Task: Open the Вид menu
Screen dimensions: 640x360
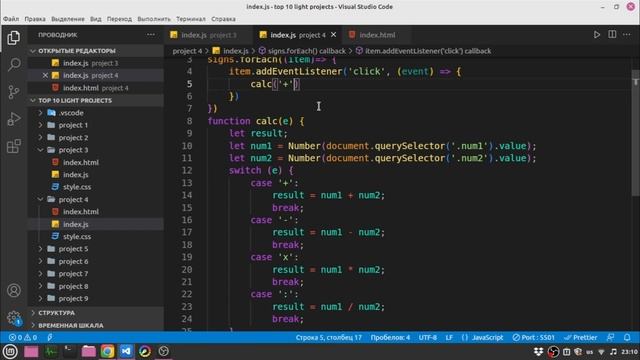Action: pyautogui.click(x=96, y=19)
